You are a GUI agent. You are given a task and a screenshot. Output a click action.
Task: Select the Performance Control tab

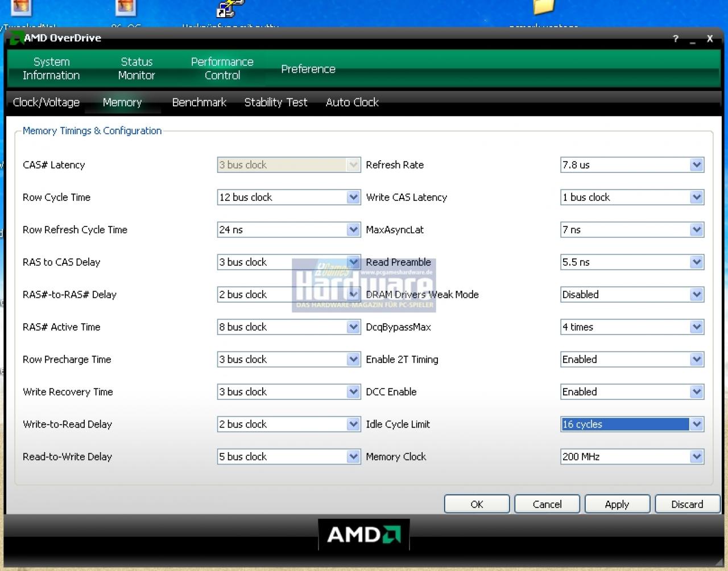pos(222,68)
